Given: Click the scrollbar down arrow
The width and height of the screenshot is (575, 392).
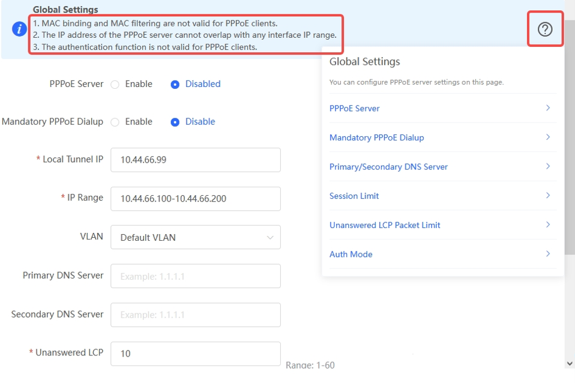Looking at the screenshot, I should coord(569,363).
